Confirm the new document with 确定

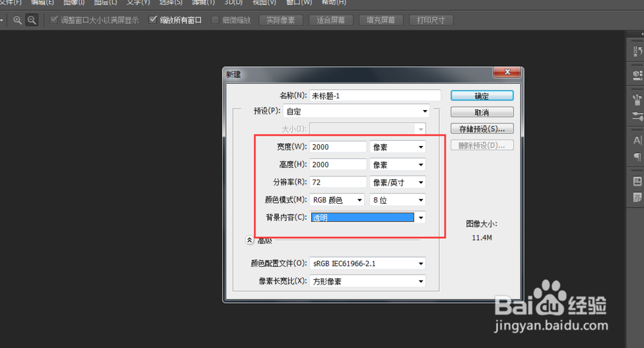[x=482, y=96]
